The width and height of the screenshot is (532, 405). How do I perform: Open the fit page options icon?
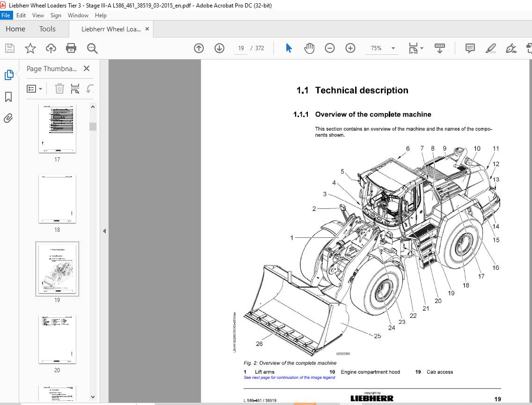(413, 48)
